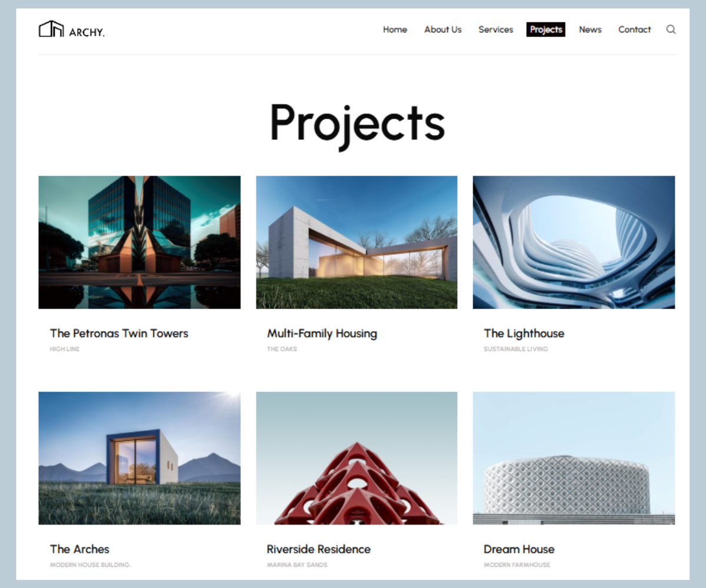Open the Contact menu link
Screen dimensions: 706x588
634,29
